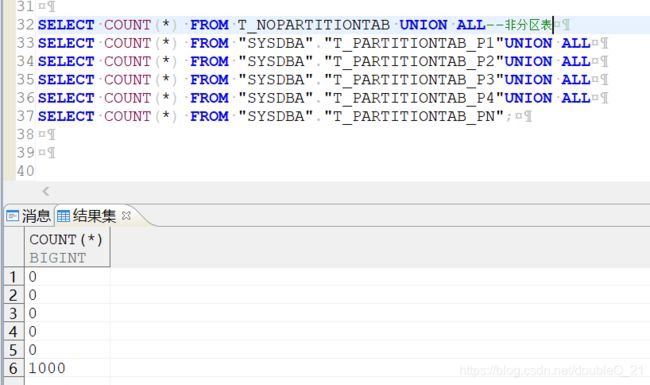Click "T_PARTITIONTAB_P1" in line 33
Image resolution: width=650 pixels, height=385 pixels.
coord(414,43)
